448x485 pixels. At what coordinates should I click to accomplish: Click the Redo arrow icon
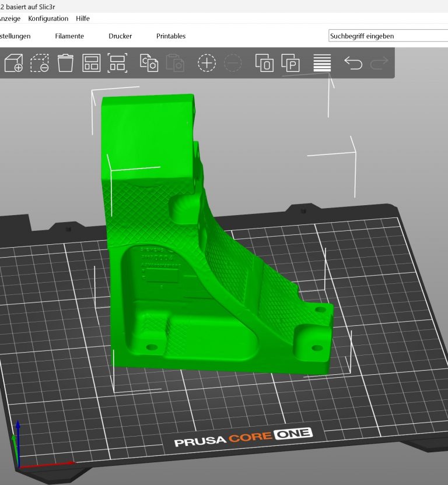[379, 62]
